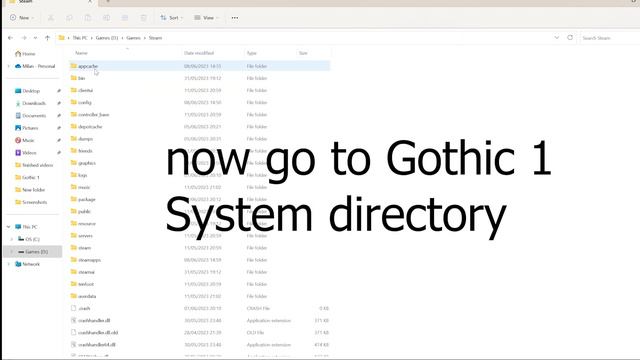Sort by the Name column header
This screenshot has height=360, width=640.
pos(81,53)
